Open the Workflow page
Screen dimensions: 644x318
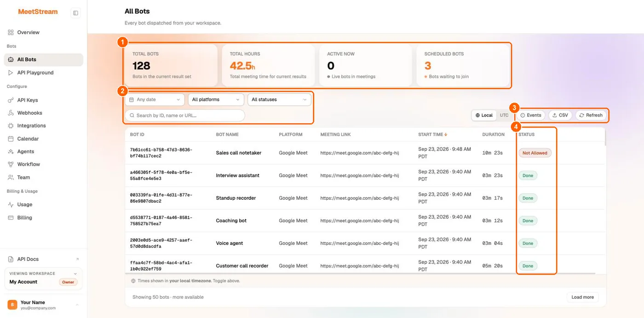pos(43,164)
